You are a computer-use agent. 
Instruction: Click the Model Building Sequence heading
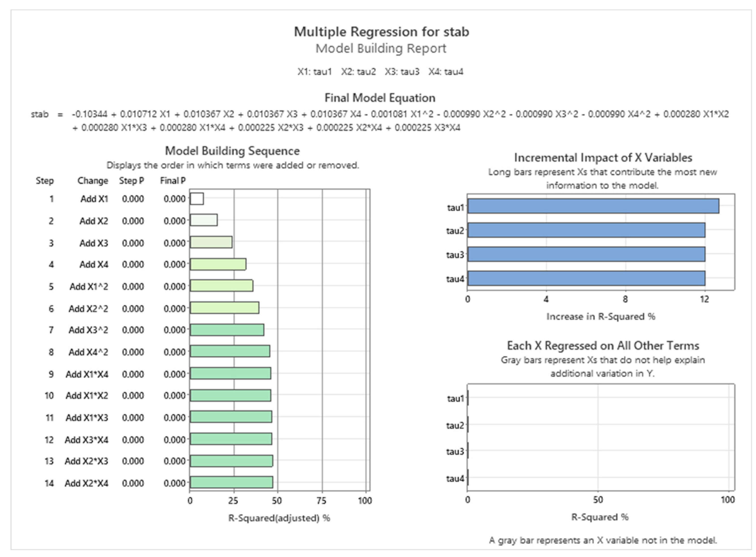point(232,151)
